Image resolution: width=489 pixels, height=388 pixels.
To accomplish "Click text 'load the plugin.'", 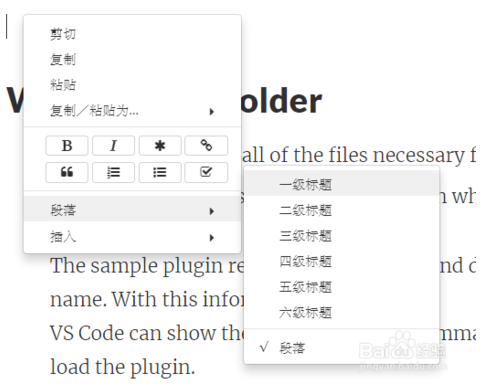I will click(x=122, y=366).
